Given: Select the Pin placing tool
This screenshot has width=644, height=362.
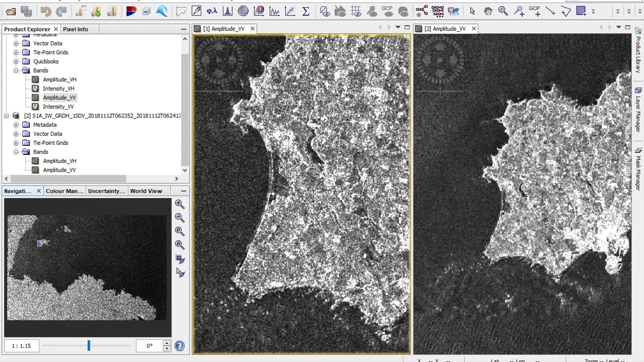Looking at the screenshot, I should (519, 11).
